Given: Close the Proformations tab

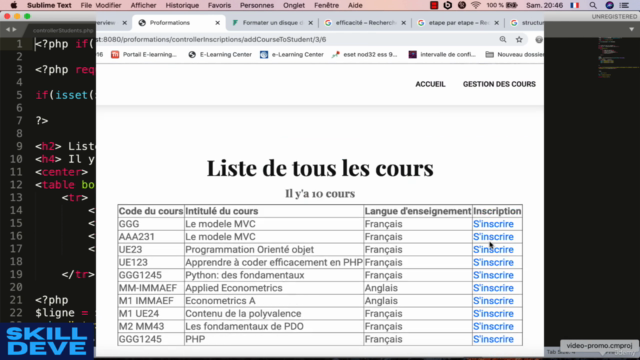Looking at the screenshot, I should pyautogui.click(x=218, y=23).
